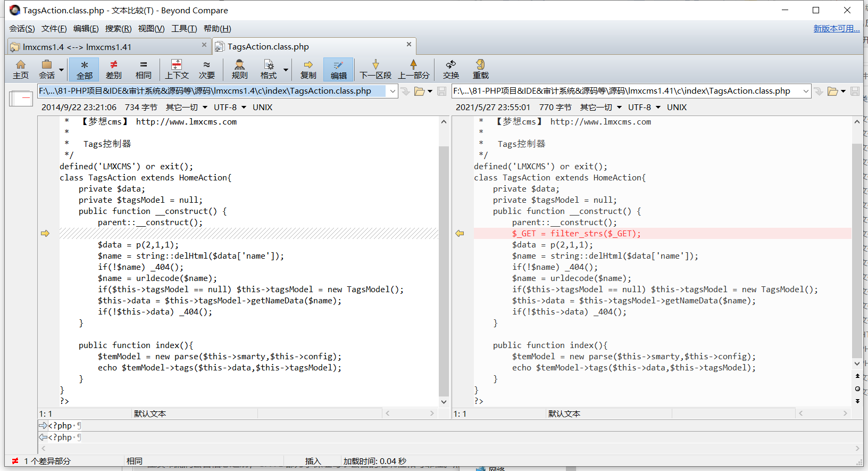
Task: Close the lmxcms1.4 <--> lmxcms1.41 tab
Action: pos(204,45)
